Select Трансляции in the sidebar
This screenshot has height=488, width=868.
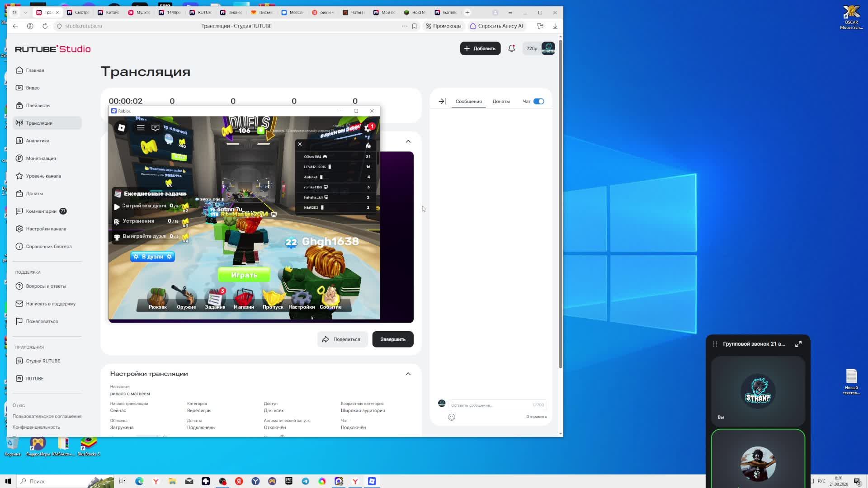tap(47, 123)
